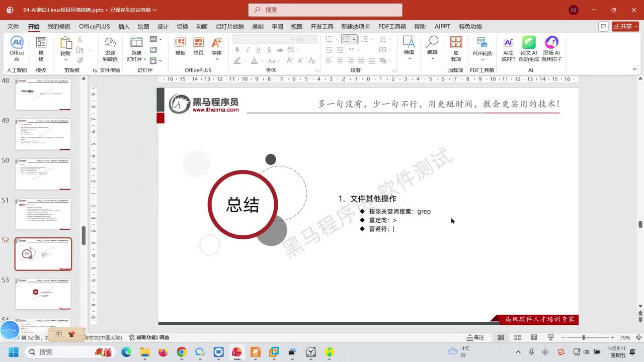Open 加载项 add-ins
This screenshot has width=644, height=362.
click(x=456, y=49)
